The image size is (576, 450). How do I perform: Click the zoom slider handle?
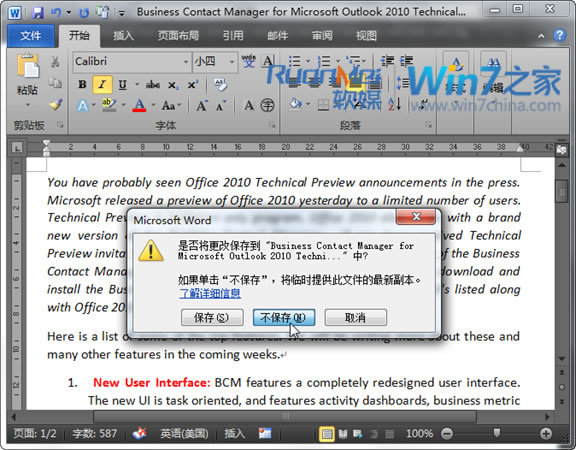[x=496, y=432]
